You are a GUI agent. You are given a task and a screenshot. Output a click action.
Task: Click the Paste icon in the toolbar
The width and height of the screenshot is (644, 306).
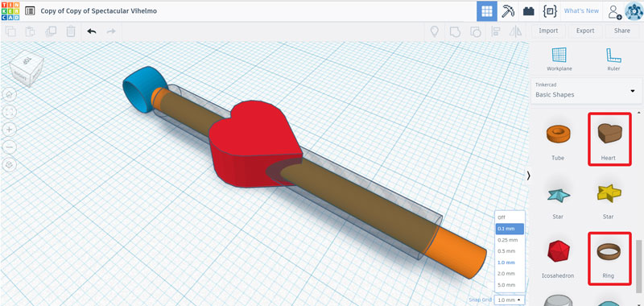click(x=31, y=31)
